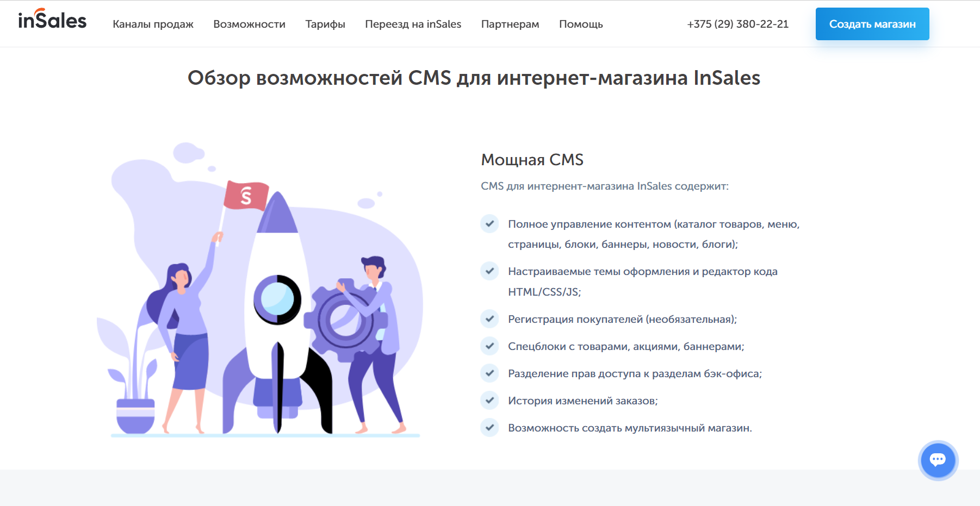This screenshot has height=506, width=980.
Task: Click checkmark beside 'Спецблоки с товарами'
Action: click(489, 346)
